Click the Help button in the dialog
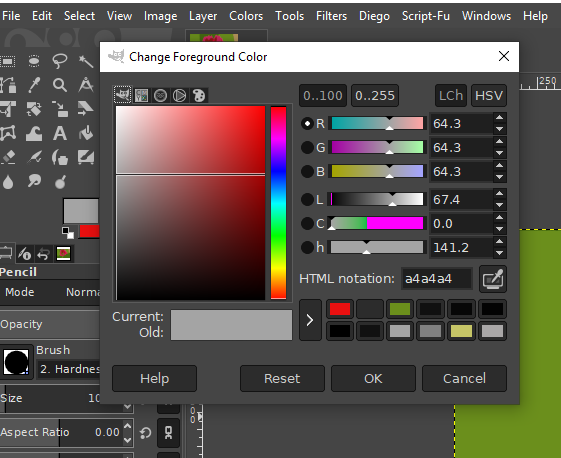The width and height of the screenshot is (561, 458). (x=155, y=378)
